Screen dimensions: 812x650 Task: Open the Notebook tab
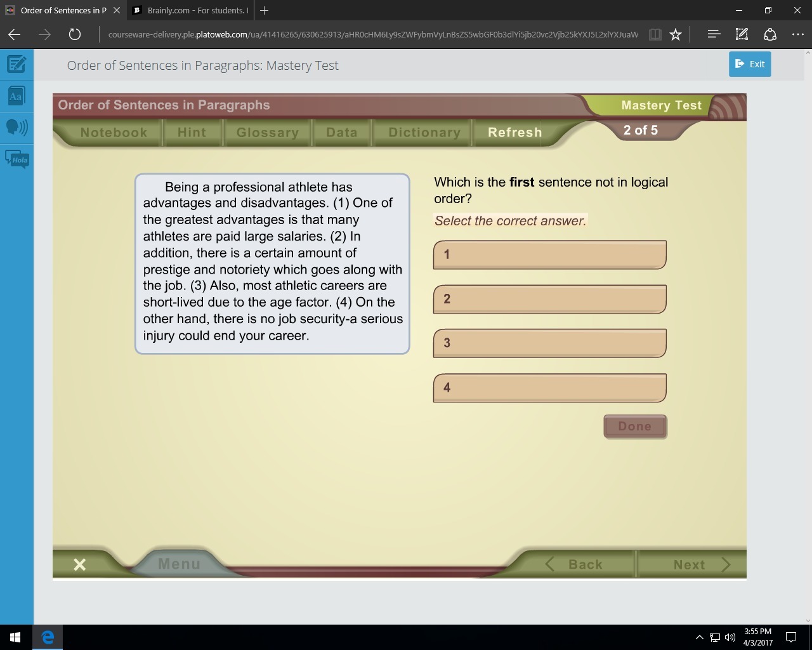(x=114, y=133)
